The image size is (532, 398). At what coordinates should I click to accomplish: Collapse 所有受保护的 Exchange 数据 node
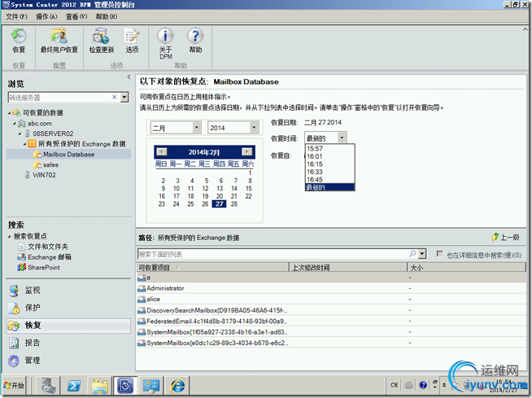click(x=24, y=144)
